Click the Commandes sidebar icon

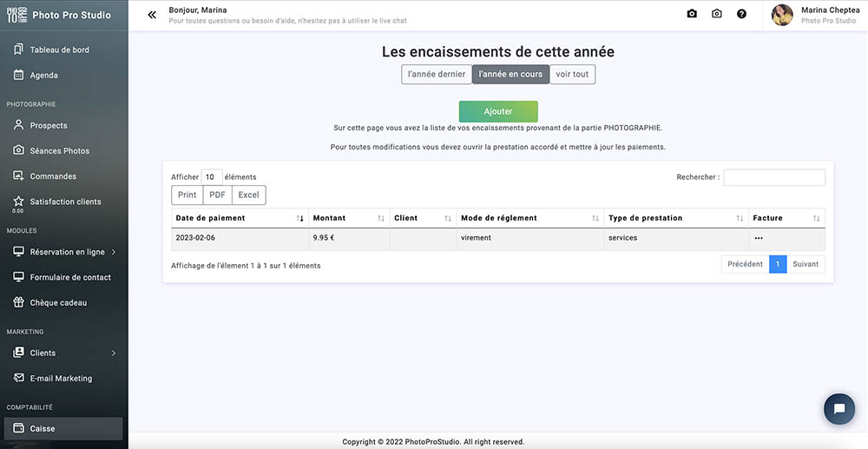pyautogui.click(x=18, y=175)
